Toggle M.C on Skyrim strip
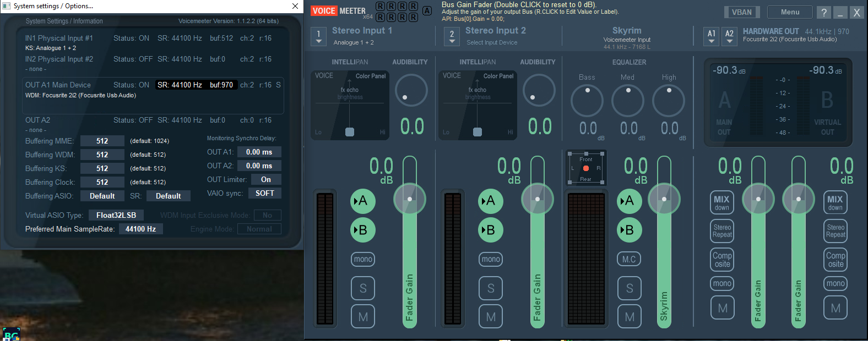The image size is (868, 341). click(629, 259)
